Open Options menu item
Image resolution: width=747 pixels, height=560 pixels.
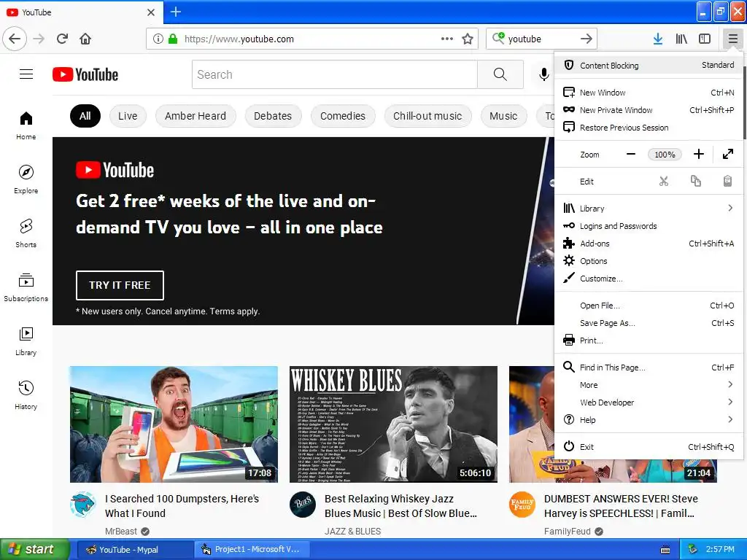649,261
